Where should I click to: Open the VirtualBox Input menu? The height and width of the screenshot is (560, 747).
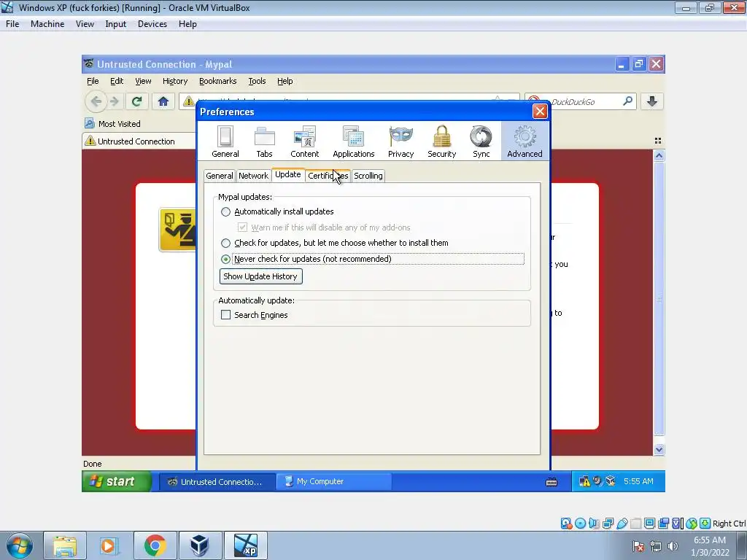point(115,24)
